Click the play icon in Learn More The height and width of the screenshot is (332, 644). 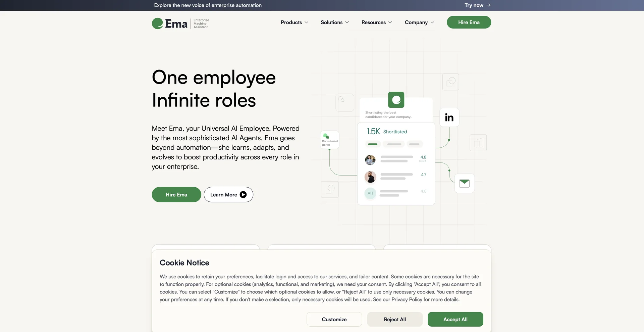(x=243, y=195)
